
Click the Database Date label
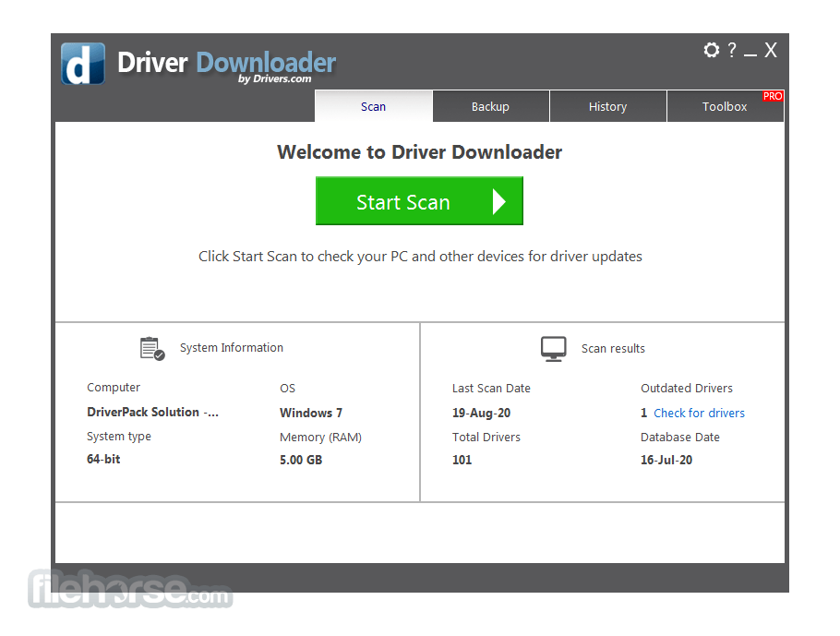click(679, 438)
